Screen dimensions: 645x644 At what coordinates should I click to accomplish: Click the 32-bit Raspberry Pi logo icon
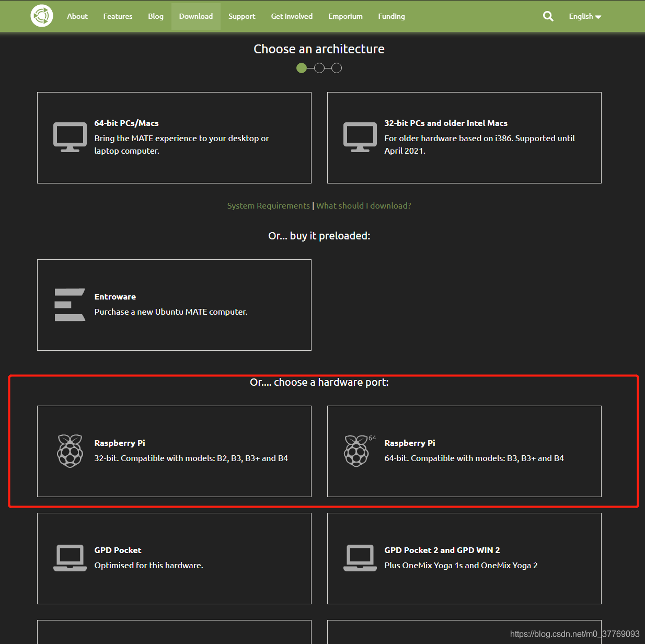coord(70,451)
